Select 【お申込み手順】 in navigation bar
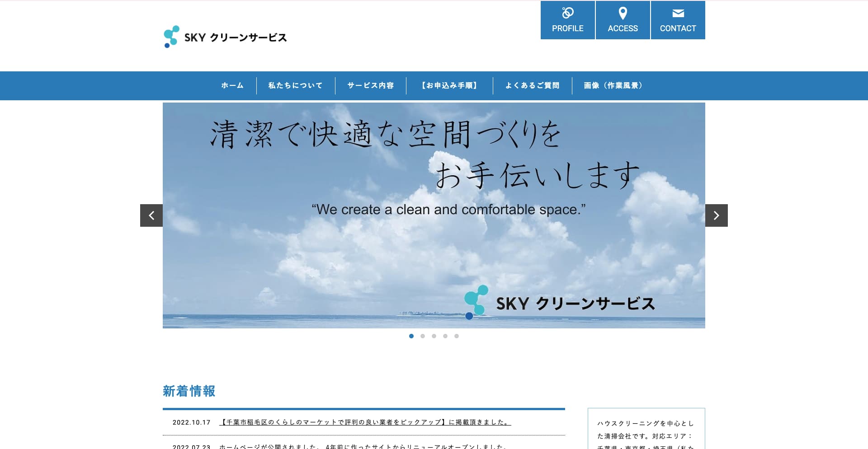The image size is (868, 449). [449, 85]
